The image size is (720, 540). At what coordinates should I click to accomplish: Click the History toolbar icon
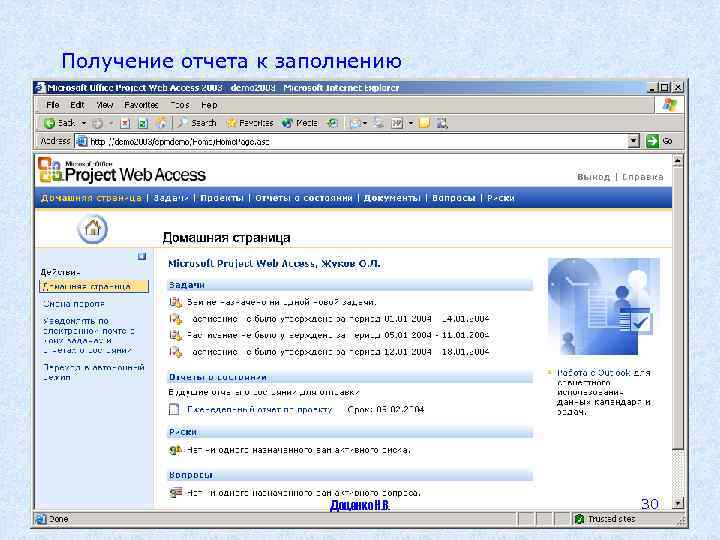pos(332,123)
